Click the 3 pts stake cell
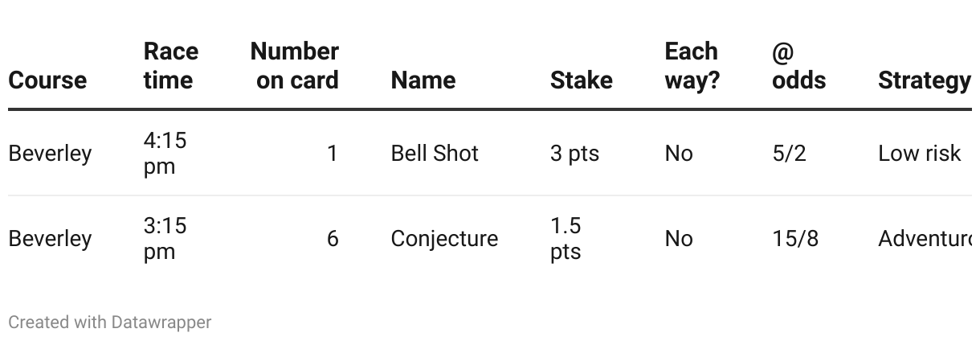Viewport: 980px width, 341px height. coord(574,153)
